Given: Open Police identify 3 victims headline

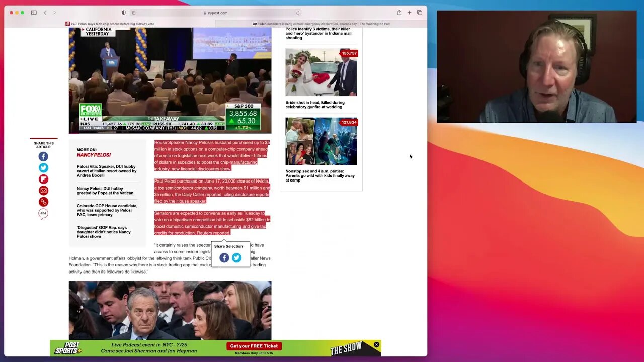Looking at the screenshot, I should click(x=318, y=33).
